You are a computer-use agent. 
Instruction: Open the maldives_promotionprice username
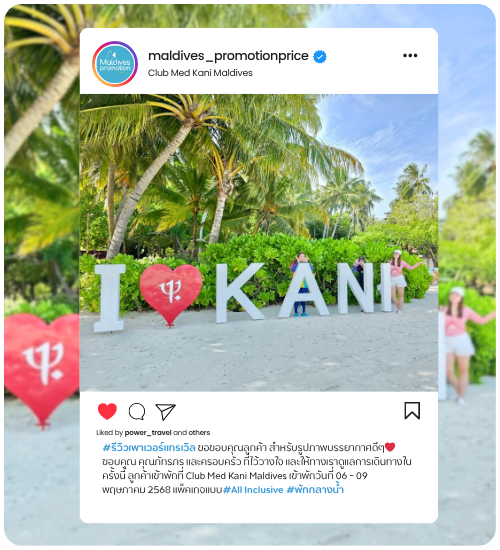[x=228, y=56]
